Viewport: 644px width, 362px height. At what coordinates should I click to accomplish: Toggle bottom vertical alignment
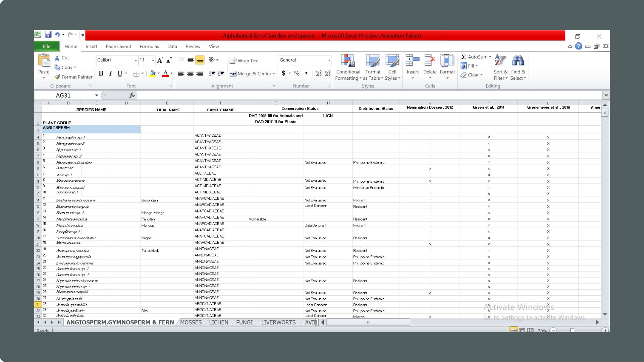click(200, 60)
